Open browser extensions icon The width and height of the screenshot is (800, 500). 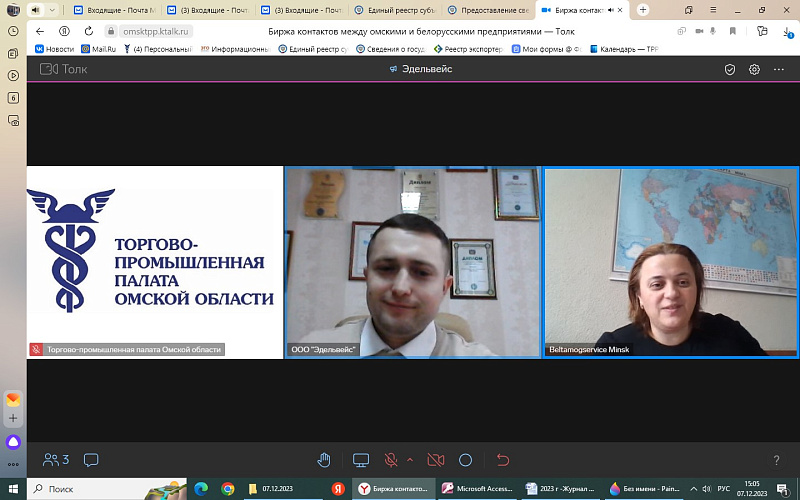[x=762, y=32]
